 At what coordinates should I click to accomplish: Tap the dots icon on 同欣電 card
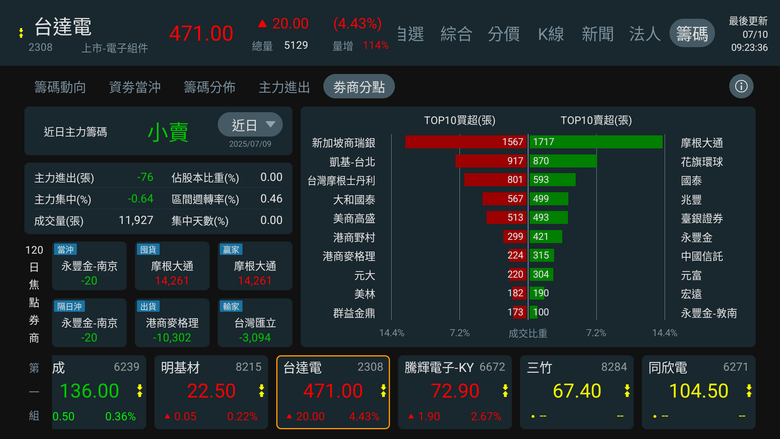tap(749, 391)
